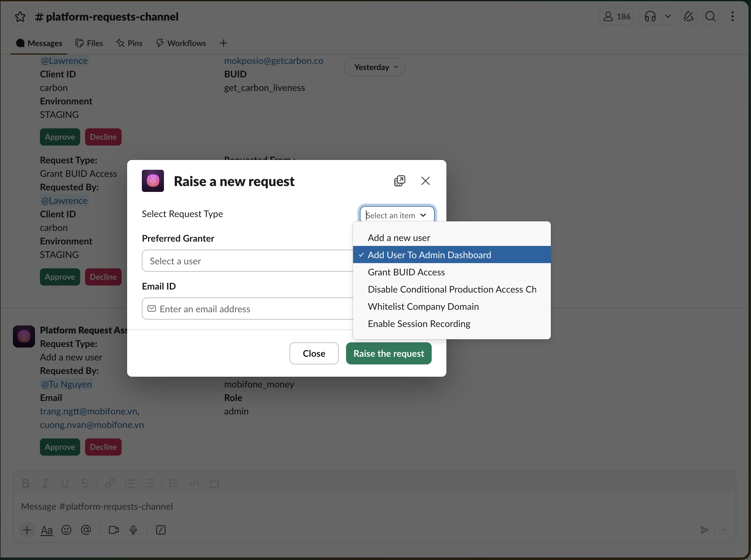
Task: Click the muted notifications bell icon
Action: [x=688, y=17]
